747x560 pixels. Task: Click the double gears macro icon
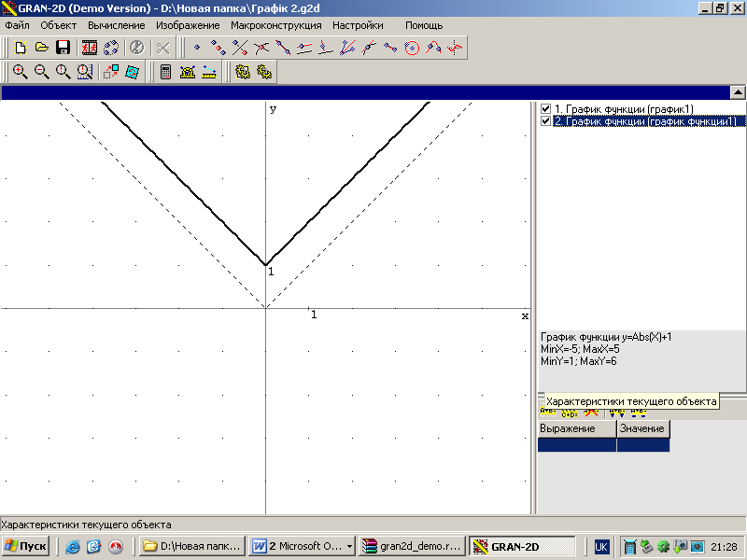[264, 72]
